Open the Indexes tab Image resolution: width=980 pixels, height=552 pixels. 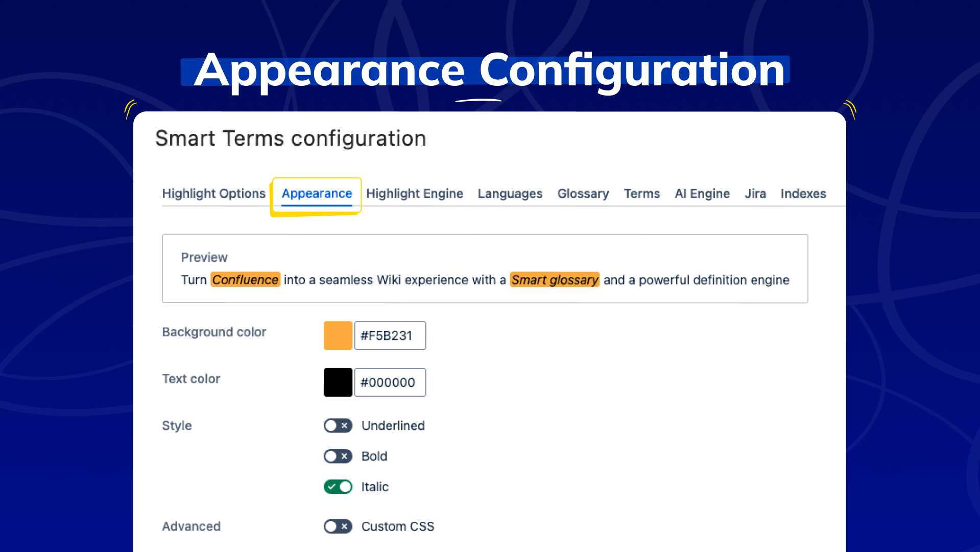[803, 194]
